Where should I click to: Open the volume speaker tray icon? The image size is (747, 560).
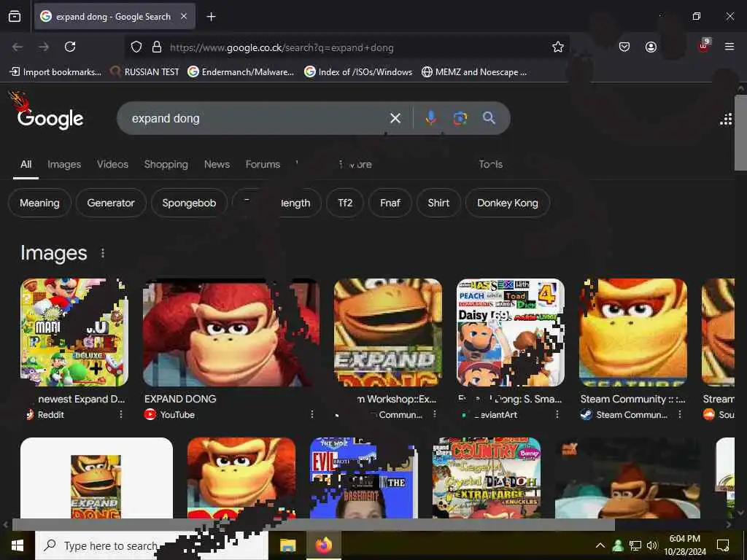[x=651, y=545]
